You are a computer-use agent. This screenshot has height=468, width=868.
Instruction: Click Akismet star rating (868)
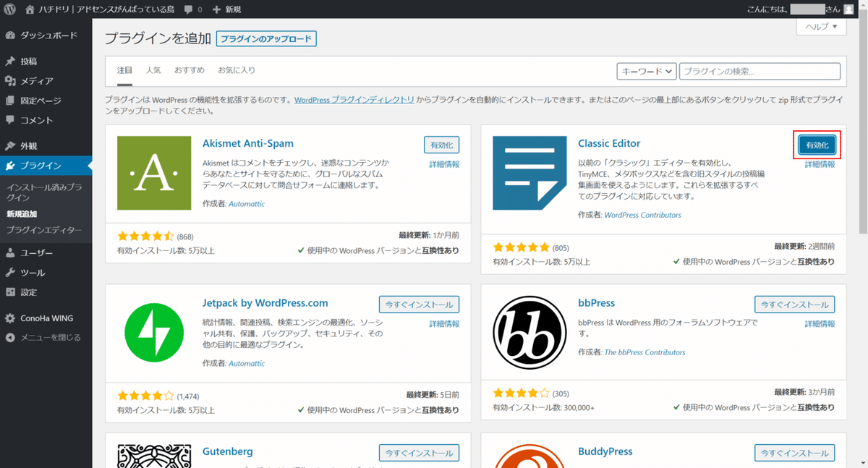coord(145,237)
